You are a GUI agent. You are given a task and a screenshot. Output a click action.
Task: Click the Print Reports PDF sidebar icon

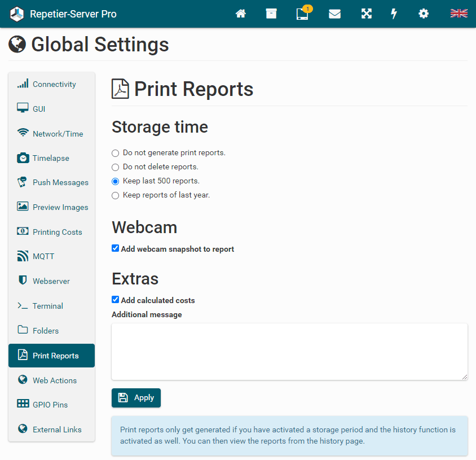pos(23,355)
